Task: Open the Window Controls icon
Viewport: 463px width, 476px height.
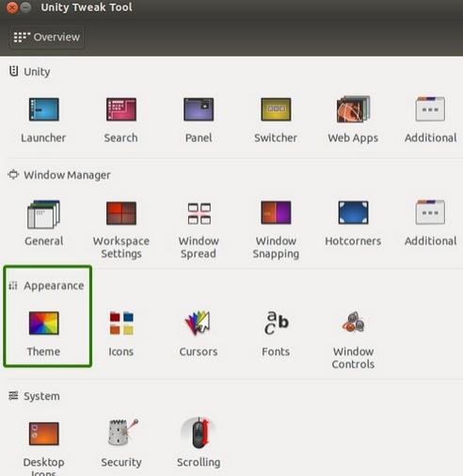Action: [x=354, y=322]
